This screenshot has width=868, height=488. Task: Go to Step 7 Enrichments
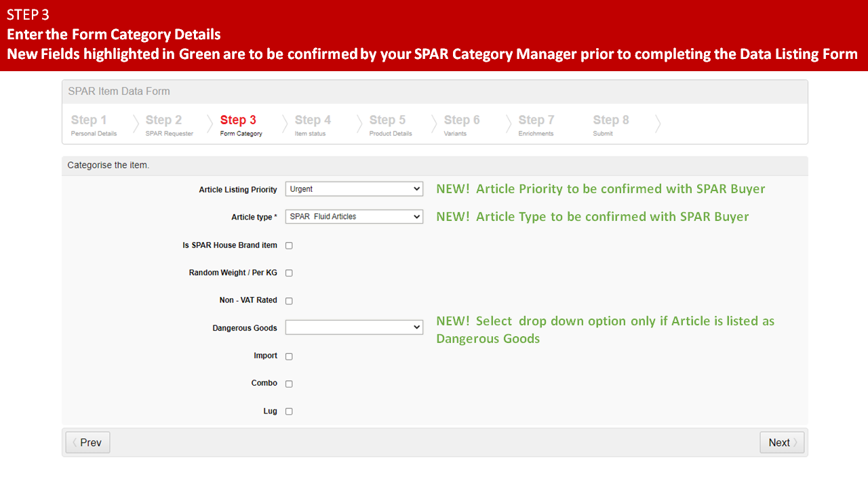(536, 125)
